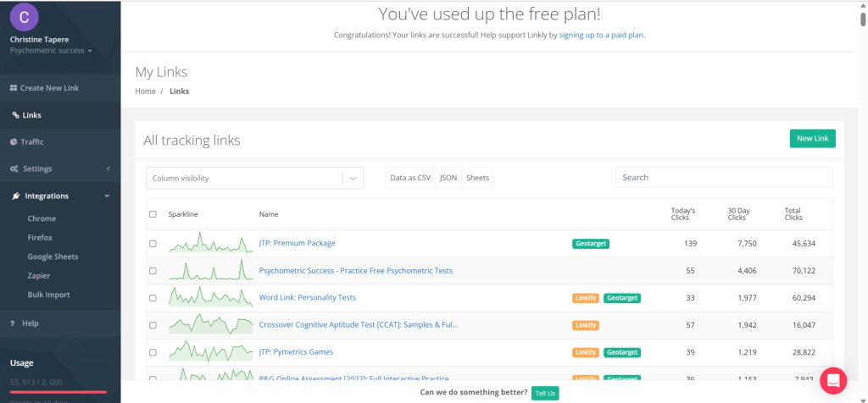868x403 pixels.
Task: Click the Linkify badge on Crossover Cognitive row
Action: point(586,325)
